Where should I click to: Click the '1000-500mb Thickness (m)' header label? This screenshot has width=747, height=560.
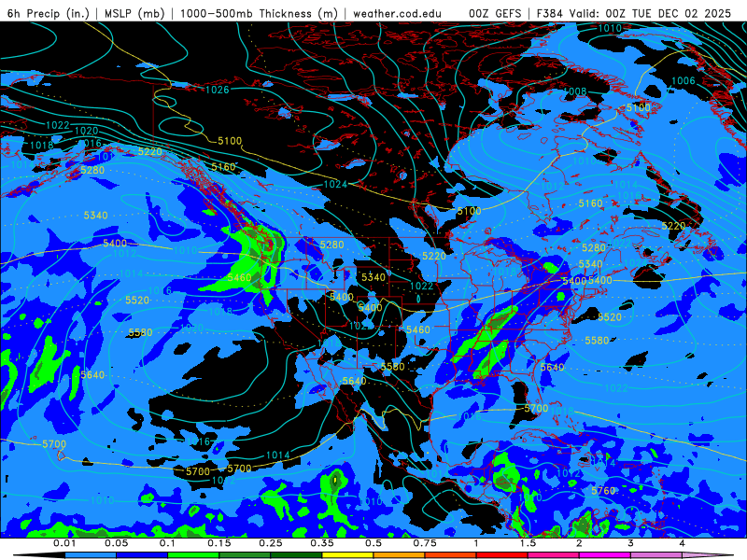point(259,13)
